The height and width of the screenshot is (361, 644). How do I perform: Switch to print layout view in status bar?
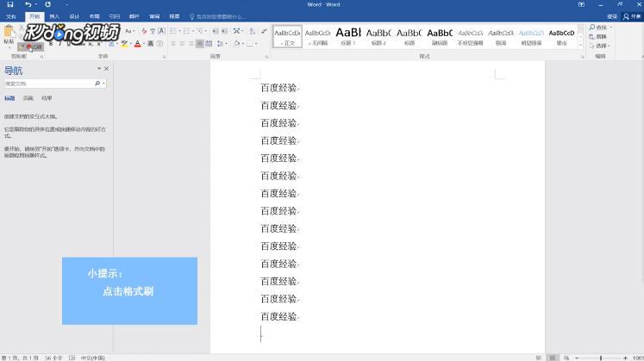point(553,358)
